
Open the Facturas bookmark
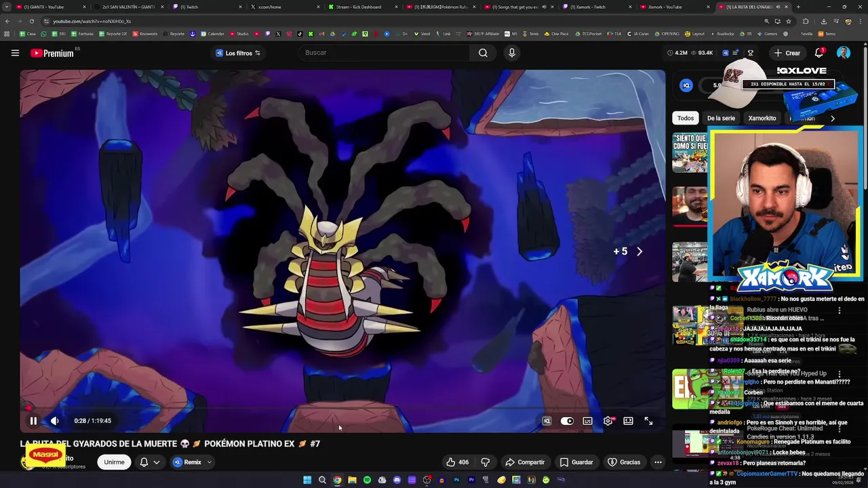pos(81,33)
